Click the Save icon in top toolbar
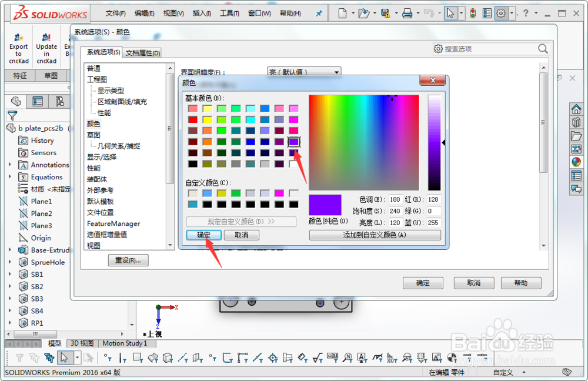Viewport: 588px width, 381px height. pyautogui.click(x=385, y=14)
